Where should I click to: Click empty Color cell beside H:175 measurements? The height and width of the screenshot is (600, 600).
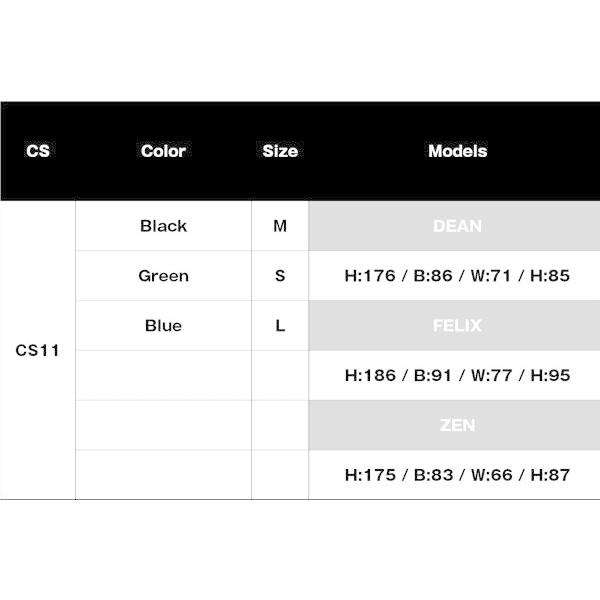pyautogui.click(x=163, y=475)
